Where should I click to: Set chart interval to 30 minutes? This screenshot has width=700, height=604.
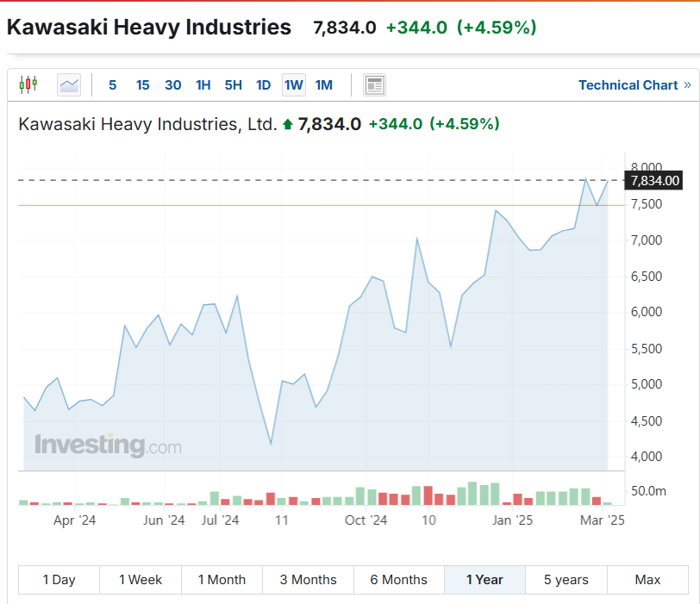click(x=172, y=84)
